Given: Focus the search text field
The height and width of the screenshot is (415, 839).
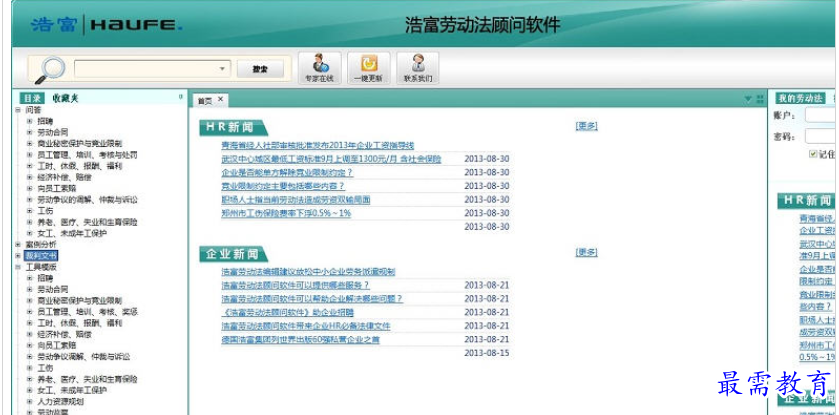Looking at the screenshot, I should coord(147,69).
